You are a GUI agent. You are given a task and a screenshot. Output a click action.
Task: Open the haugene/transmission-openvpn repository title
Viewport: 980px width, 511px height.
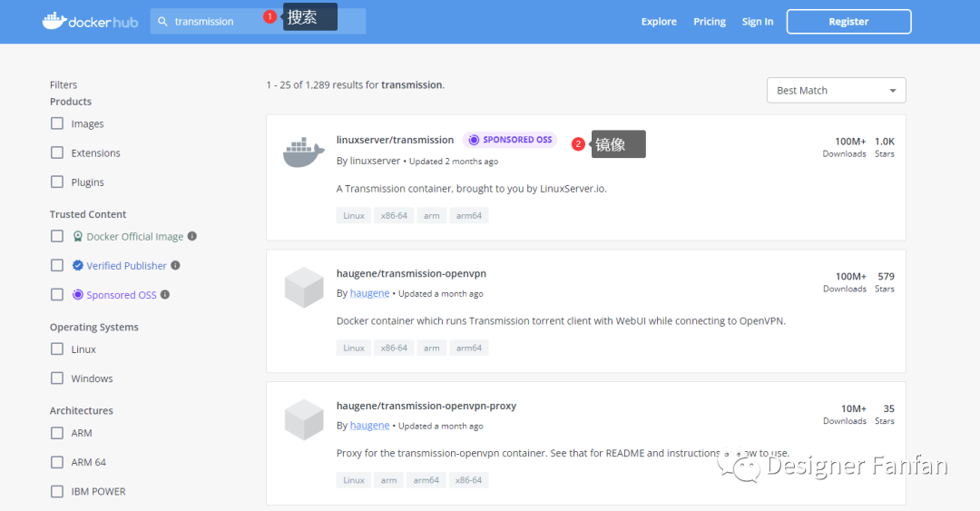411,273
